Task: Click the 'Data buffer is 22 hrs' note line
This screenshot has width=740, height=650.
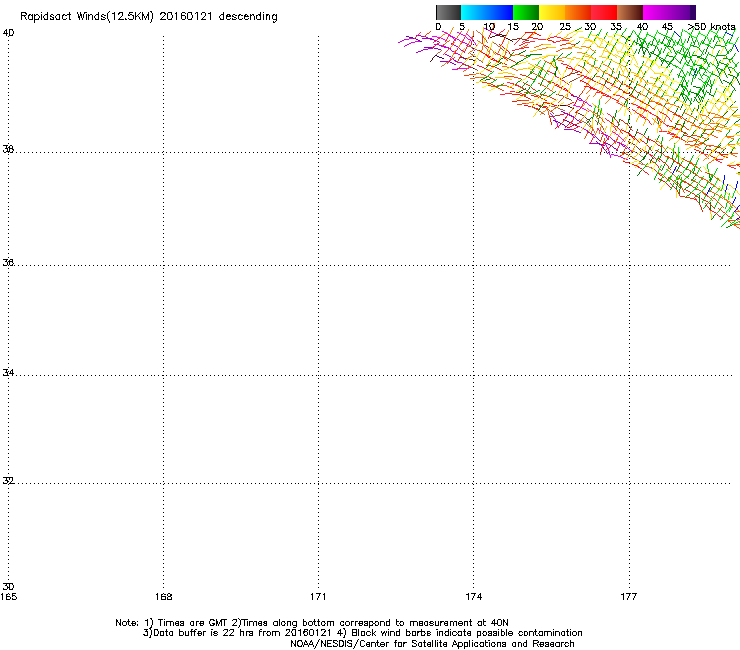Action: pyautogui.click(x=362, y=633)
